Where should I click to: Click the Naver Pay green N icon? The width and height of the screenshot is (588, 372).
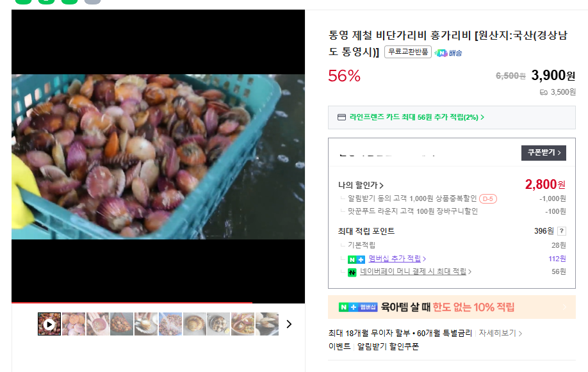tap(352, 273)
